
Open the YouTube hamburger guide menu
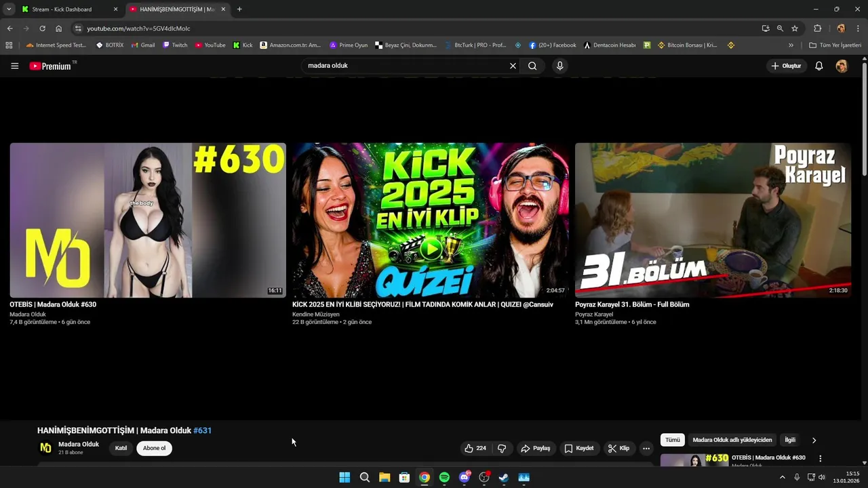(15, 66)
